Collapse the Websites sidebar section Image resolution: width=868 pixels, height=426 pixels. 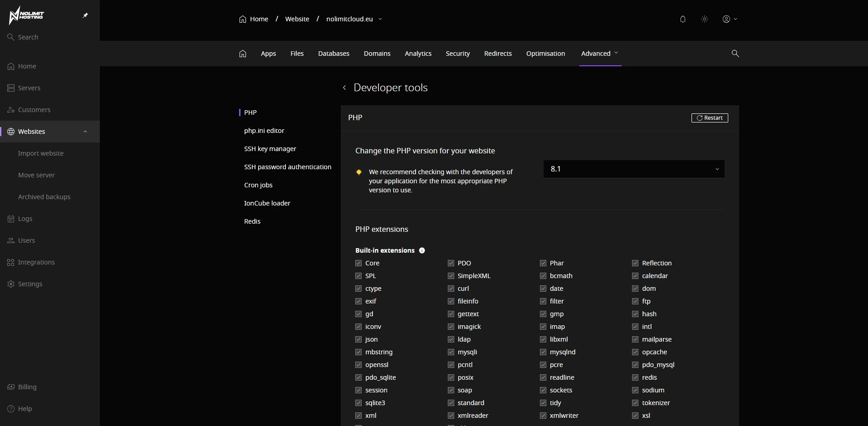[85, 132]
